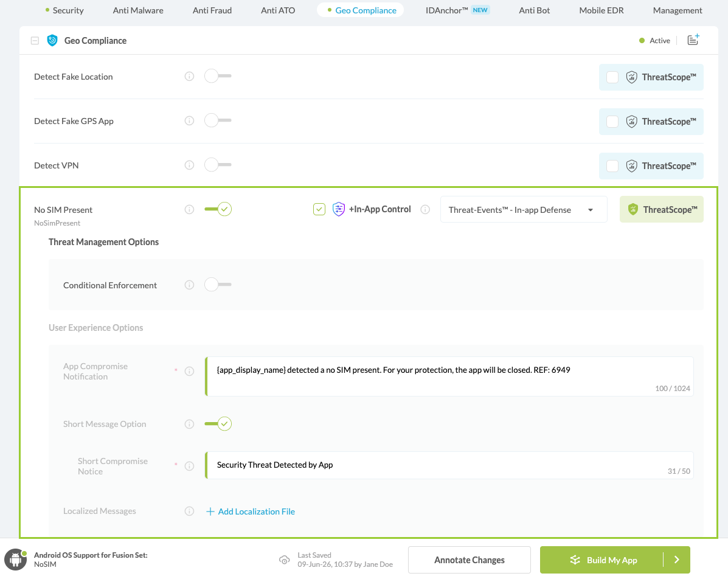
Task: Toggle Detect Fake Location switch
Action: (x=218, y=75)
